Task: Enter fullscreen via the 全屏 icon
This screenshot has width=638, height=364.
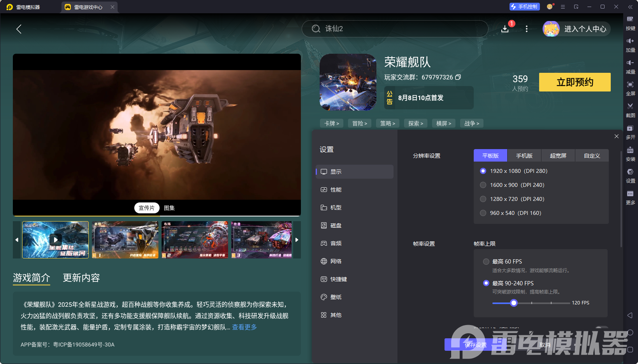Action: [x=631, y=88]
